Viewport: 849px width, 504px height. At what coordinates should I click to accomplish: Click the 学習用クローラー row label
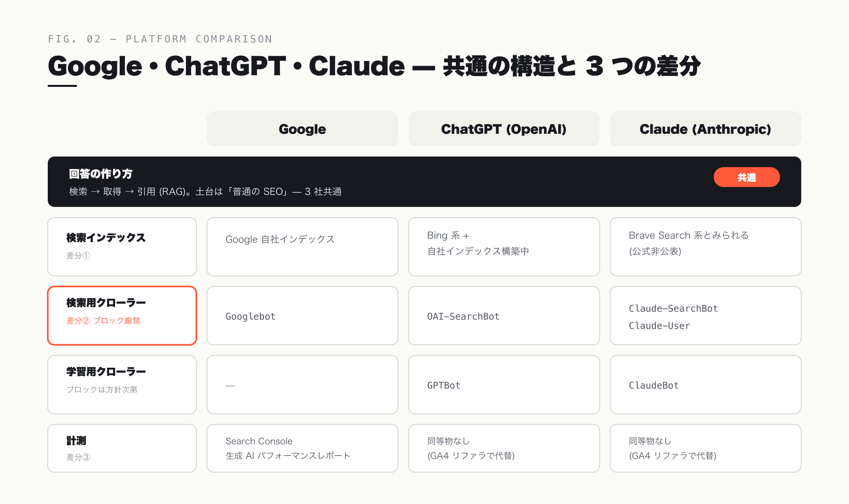(x=106, y=372)
